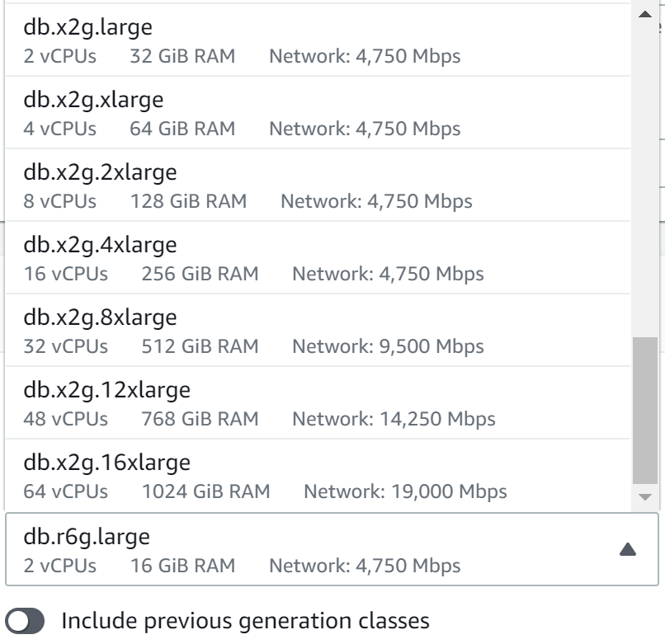Collapse the db.r6g.large instance class dropdown

(332, 549)
